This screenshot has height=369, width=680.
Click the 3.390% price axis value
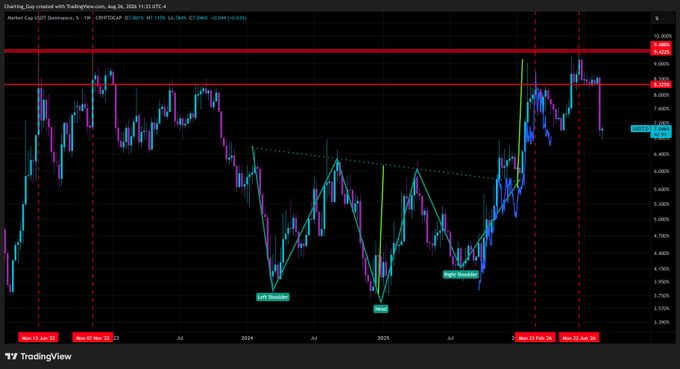click(x=662, y=323)
